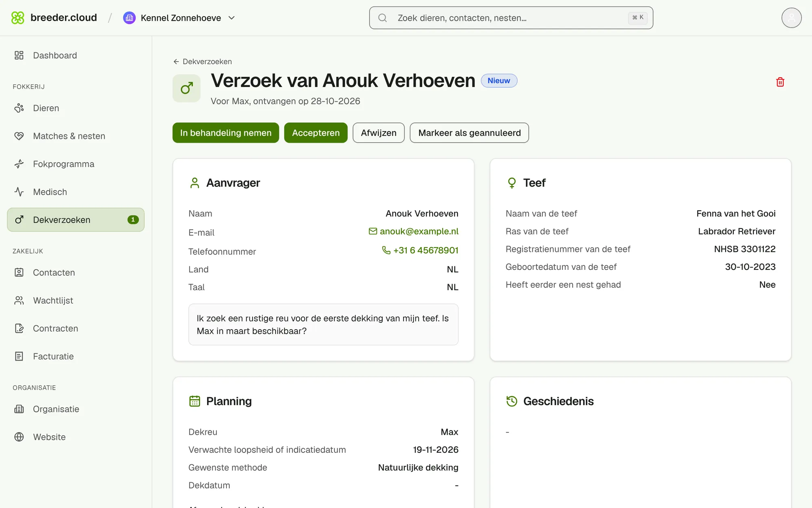Click the breeder.cloud clover logo
This screenshot has height=508, width=812.
(x=18, y=18)
